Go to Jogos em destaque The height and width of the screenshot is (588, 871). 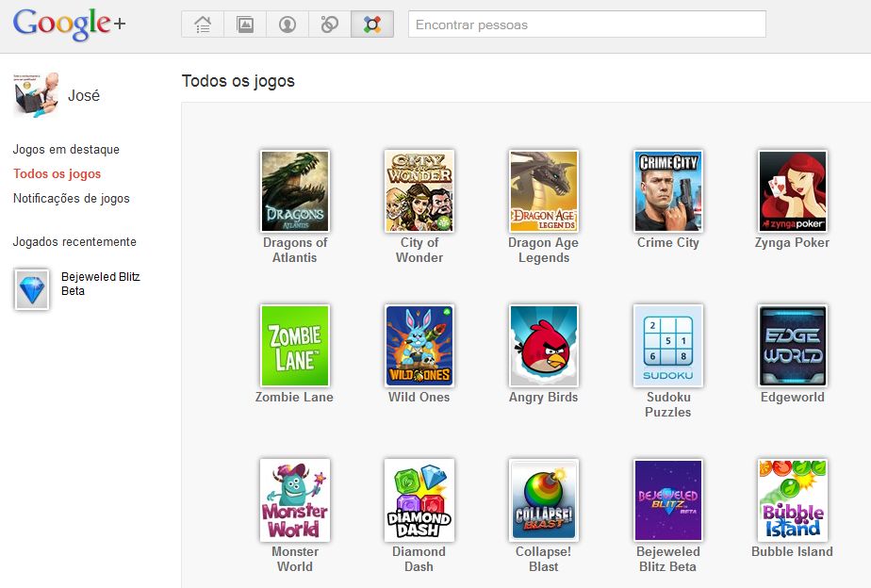tap(66, 150)
